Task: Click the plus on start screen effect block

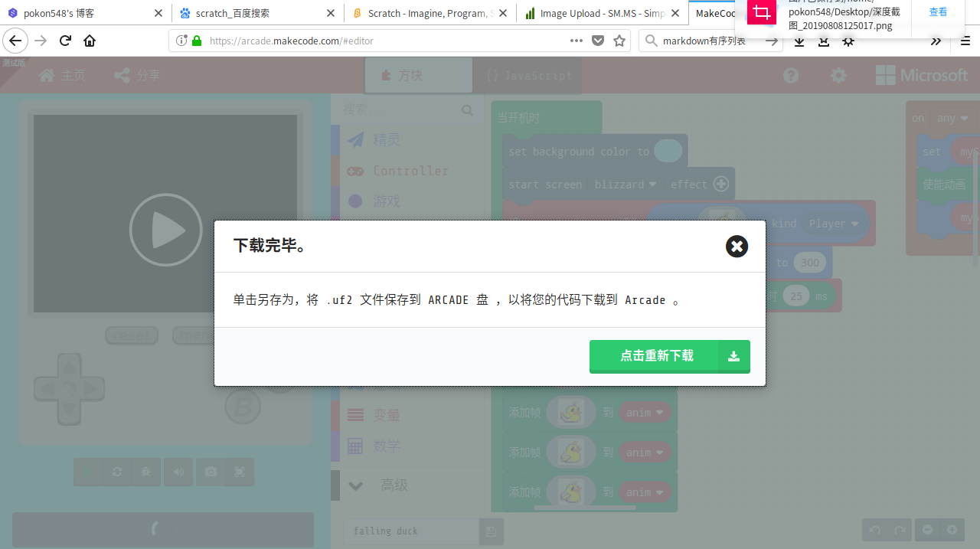Action: pyautogui.click(x=720, y=184)
